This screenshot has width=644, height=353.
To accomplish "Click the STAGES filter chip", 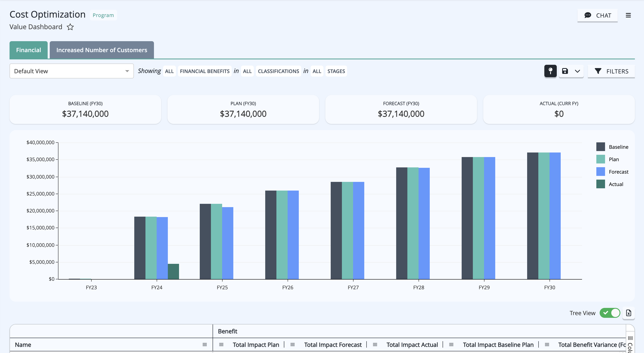I will (336, 71).
